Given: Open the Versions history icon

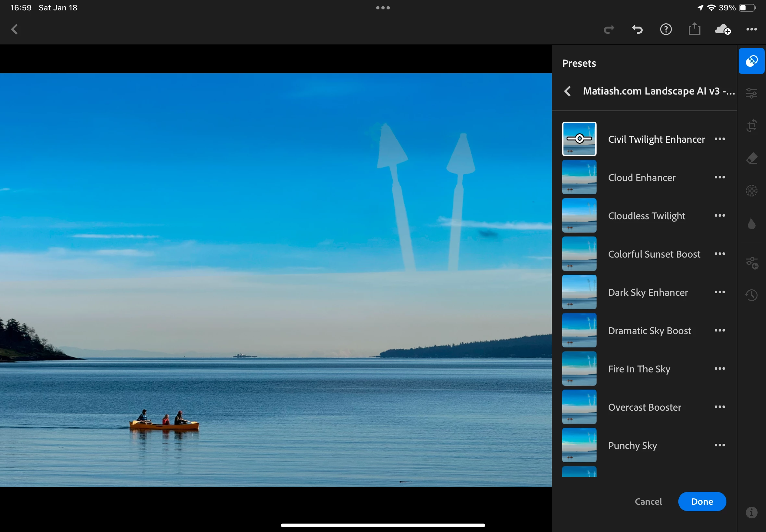Looking at the screenshot, I should click(x=751, y=295).
